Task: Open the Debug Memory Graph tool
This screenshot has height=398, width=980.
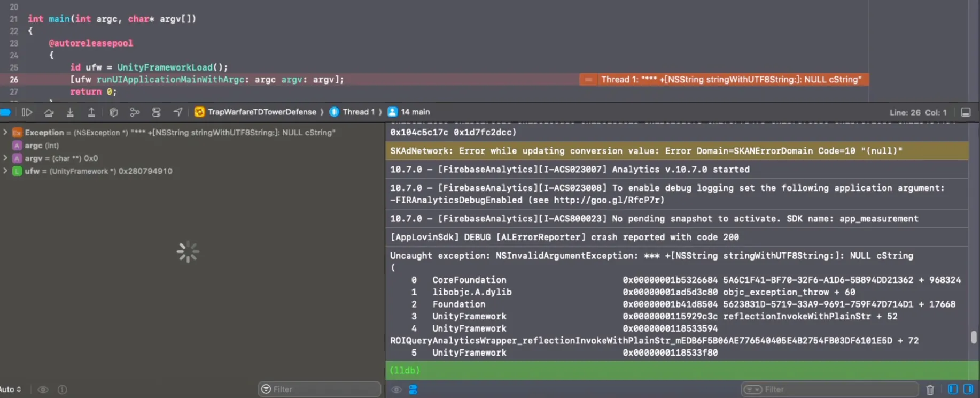Action: tap(135, 112)
